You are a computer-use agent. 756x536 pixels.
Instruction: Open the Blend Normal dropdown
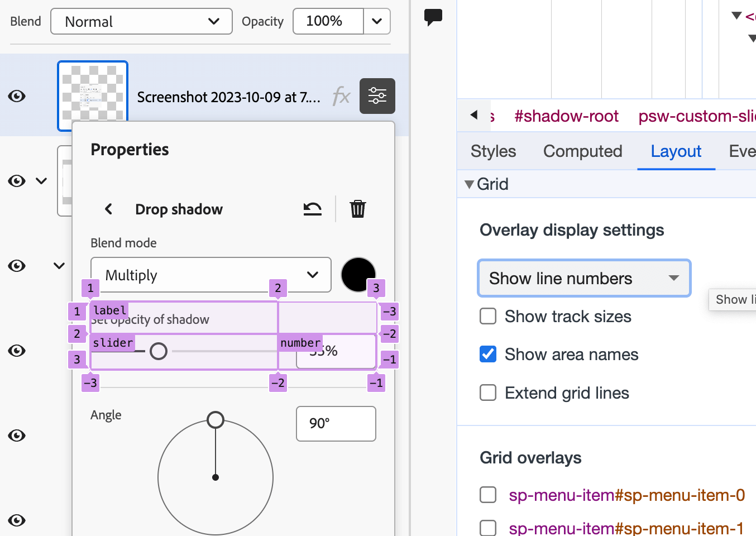pyautogui.click(x=141, y=21)
